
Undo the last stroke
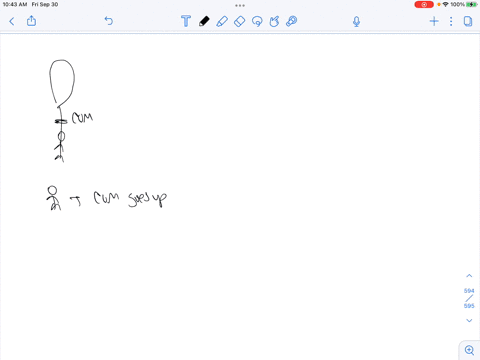pyautogui.click(x=109, y=21)
